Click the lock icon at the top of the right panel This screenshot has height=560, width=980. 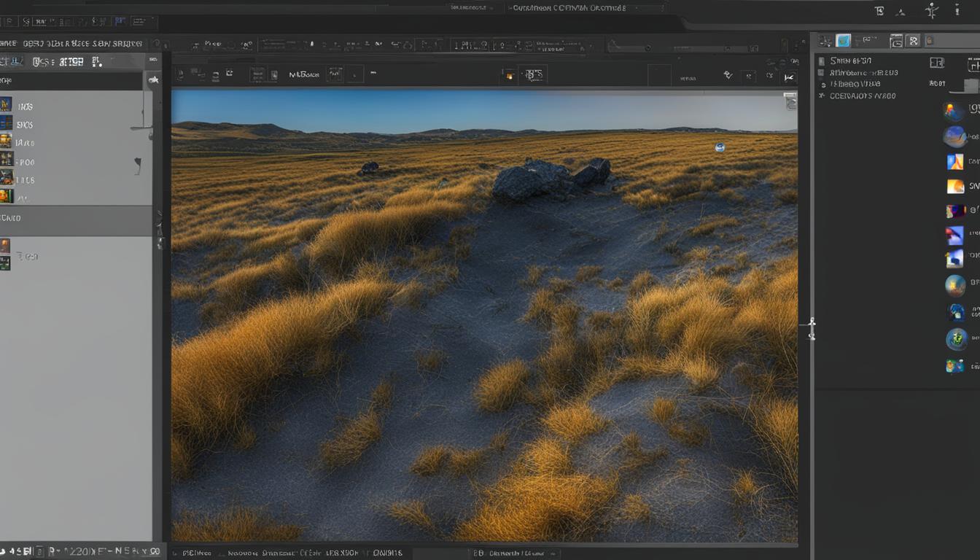pos(930,41)
